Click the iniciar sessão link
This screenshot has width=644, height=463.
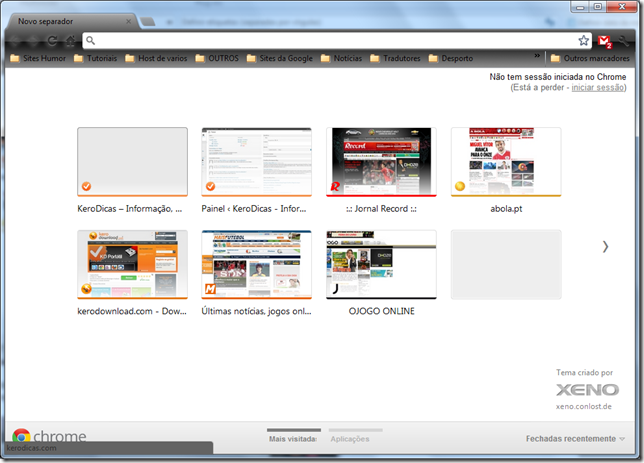click(598, 88)
